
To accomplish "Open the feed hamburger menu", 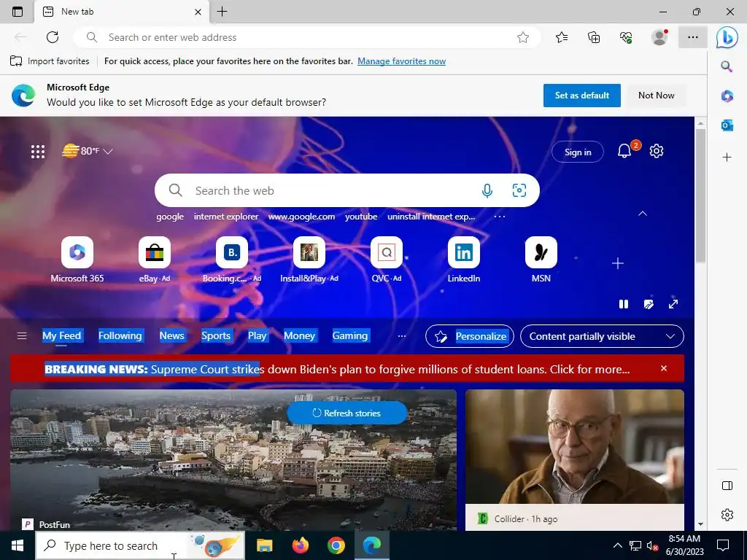I will coord(21,336).
